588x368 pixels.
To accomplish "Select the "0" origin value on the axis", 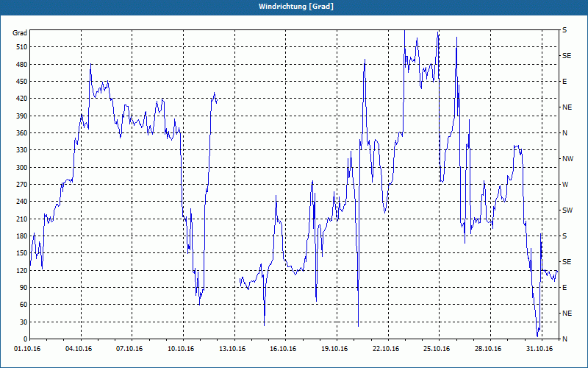I will [26, 339].
